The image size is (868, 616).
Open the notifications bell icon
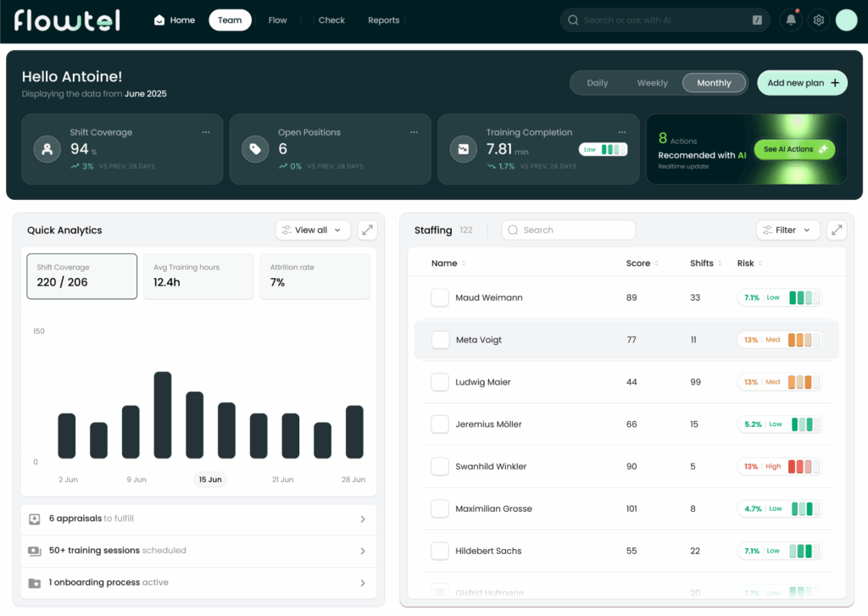pos(791,20)
